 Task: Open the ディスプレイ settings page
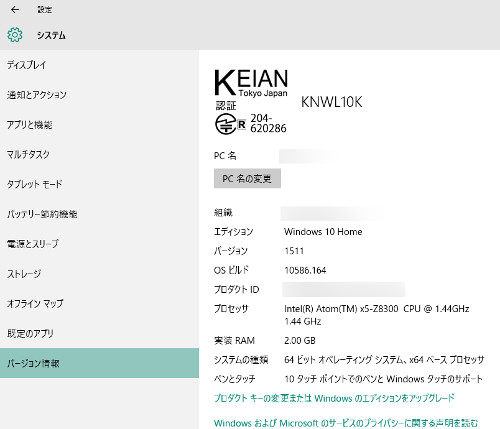pyautogui.click(x=99, y=65)
